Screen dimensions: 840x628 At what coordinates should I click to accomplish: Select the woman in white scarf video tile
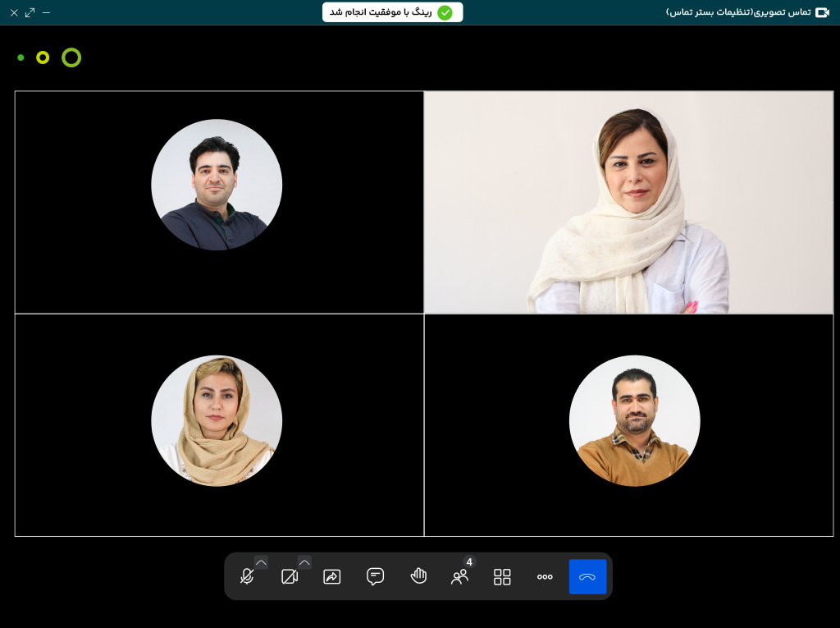628,202
